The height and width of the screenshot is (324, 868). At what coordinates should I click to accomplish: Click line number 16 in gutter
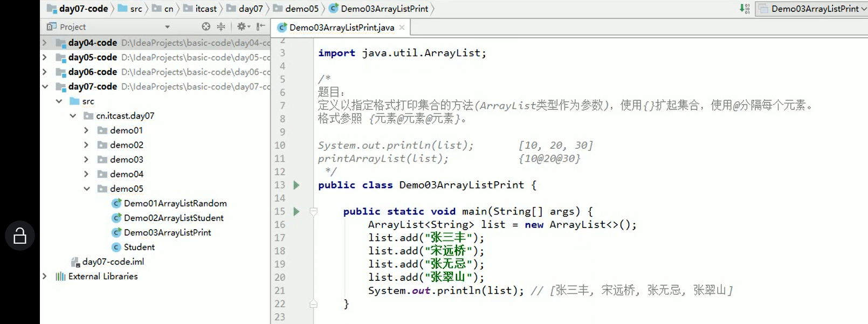click(x=280, y=224)
